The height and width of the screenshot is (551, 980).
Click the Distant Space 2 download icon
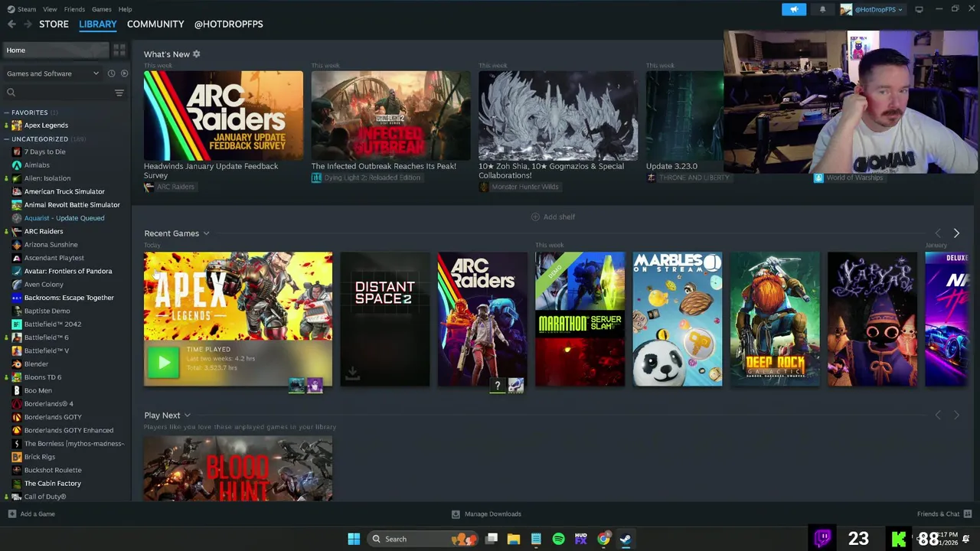point(352,373)
